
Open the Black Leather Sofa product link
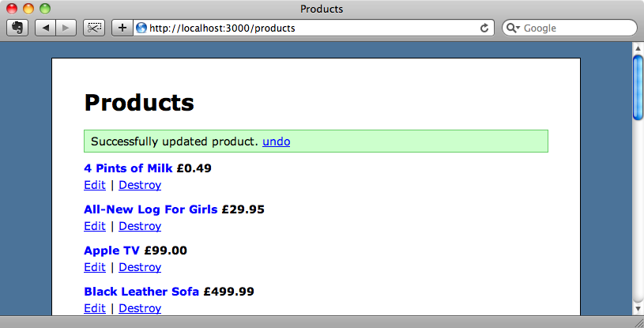(x=141, y=292)
